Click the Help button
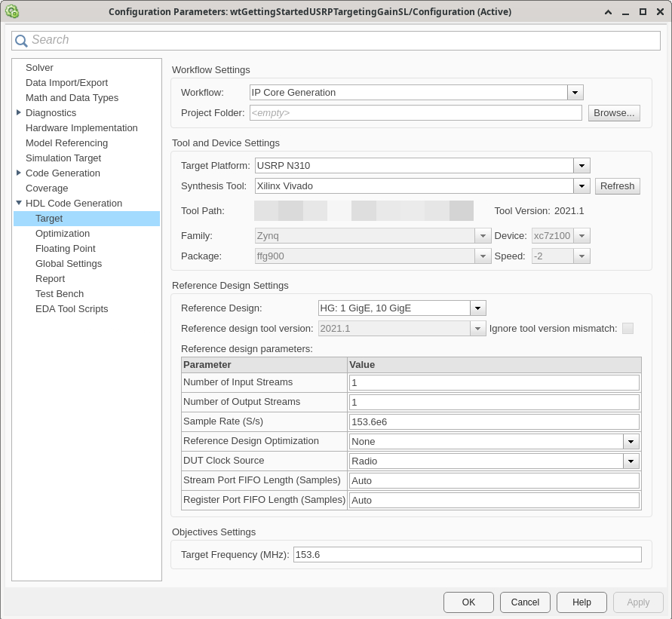This screenshot has height=619, width=672. [x=581, y=602]
